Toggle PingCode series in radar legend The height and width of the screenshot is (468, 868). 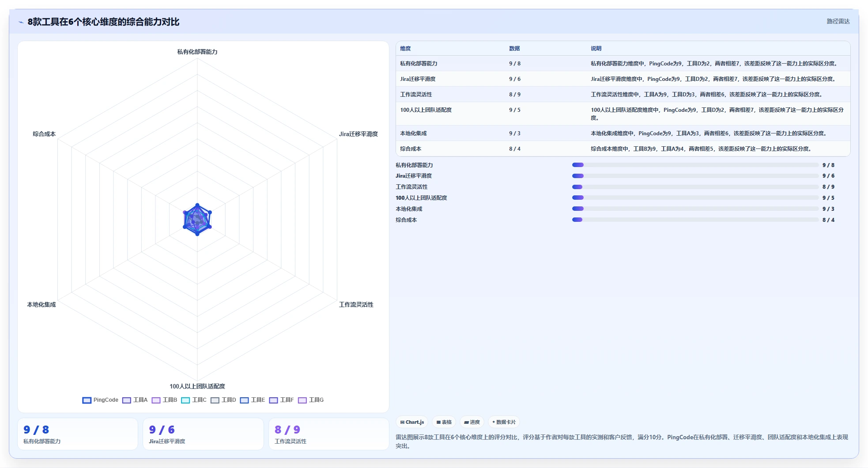pyautogui.click(x=100, y=400)
